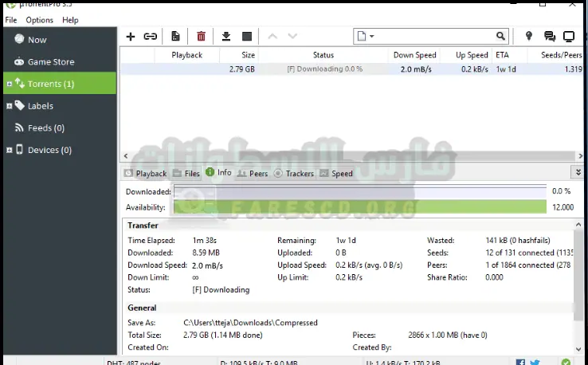Click the remote monitor icon in toolbar
This screenshot has height=365, width=588.
coord(569,37)
